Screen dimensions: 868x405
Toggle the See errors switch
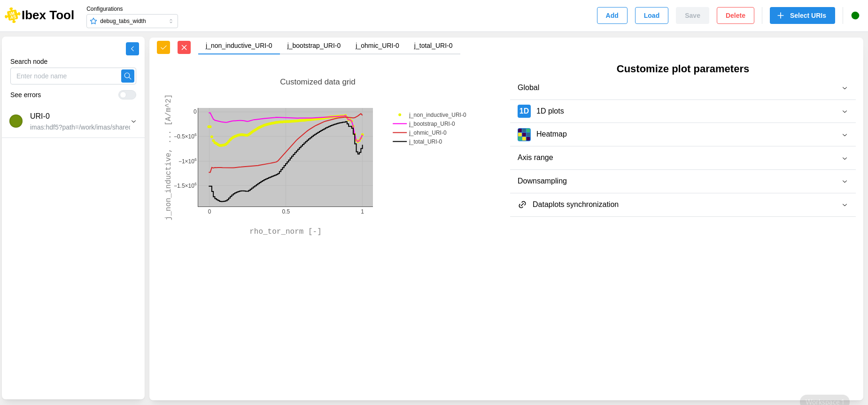tap(127, 95)
